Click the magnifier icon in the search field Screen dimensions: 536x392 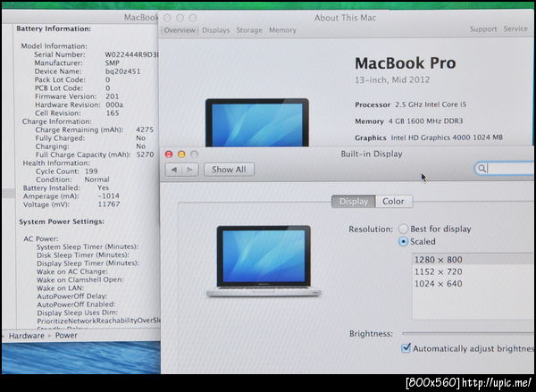(482, 168)
